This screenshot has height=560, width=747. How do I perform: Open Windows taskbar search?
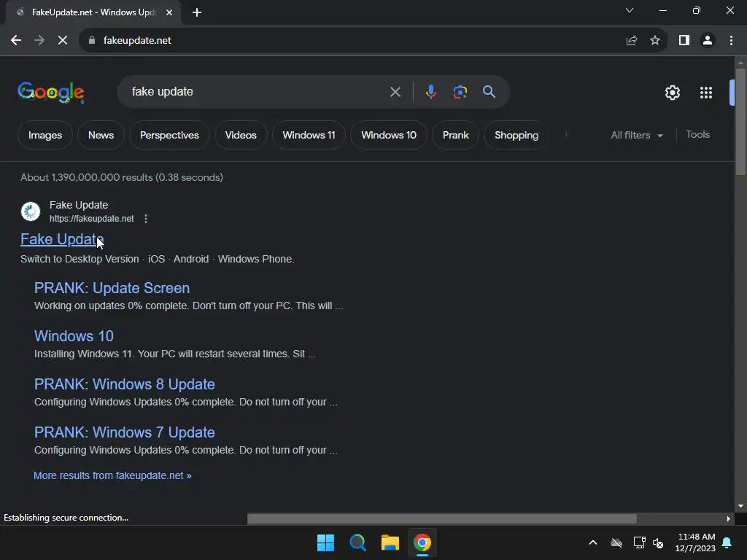pyautogui.click(x=357, y=542)
